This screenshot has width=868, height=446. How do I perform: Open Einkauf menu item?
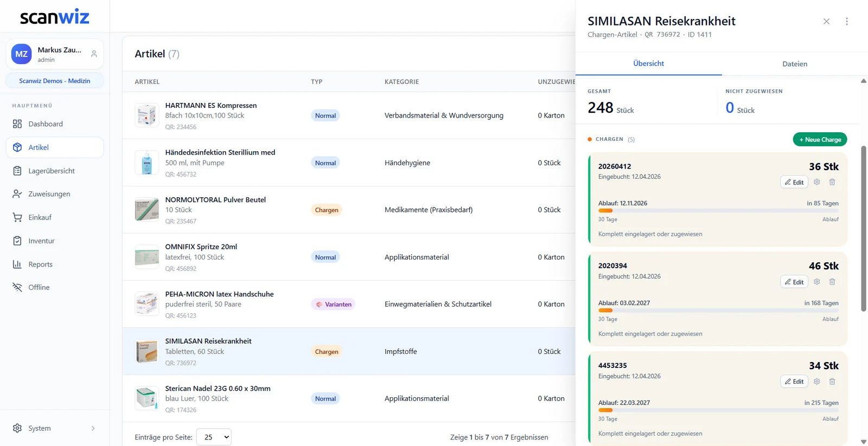pyautogui.click(x=55, y=217)
